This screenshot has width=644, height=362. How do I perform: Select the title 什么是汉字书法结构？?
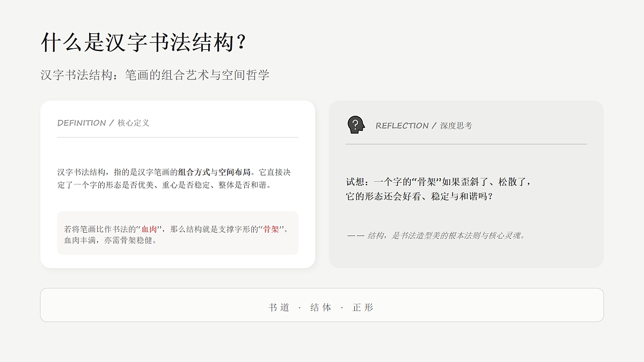click(143, 42)
